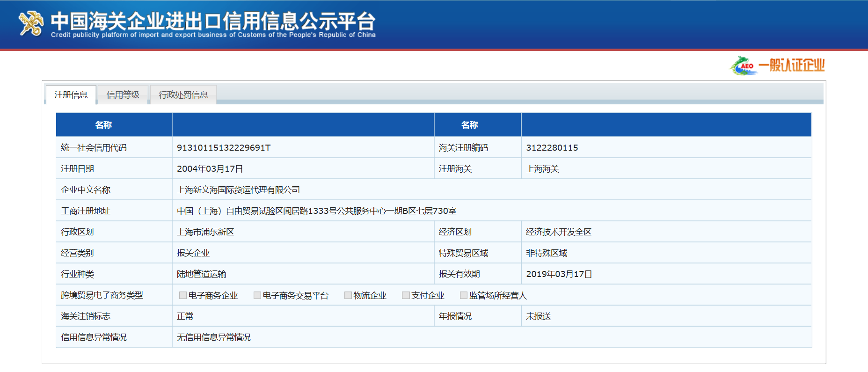The image size is (868, 372).
Task: Click the 正常 status value
Action: coord(185,316)
